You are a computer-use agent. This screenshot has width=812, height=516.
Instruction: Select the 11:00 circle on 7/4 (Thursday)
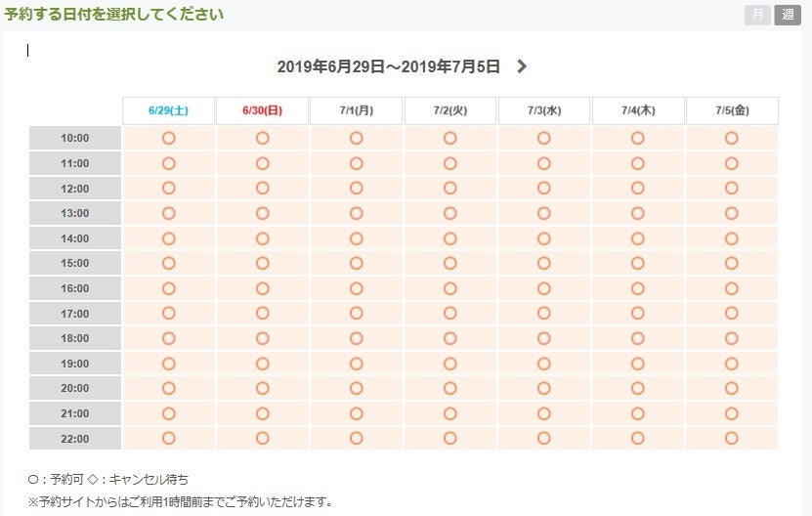637,163
